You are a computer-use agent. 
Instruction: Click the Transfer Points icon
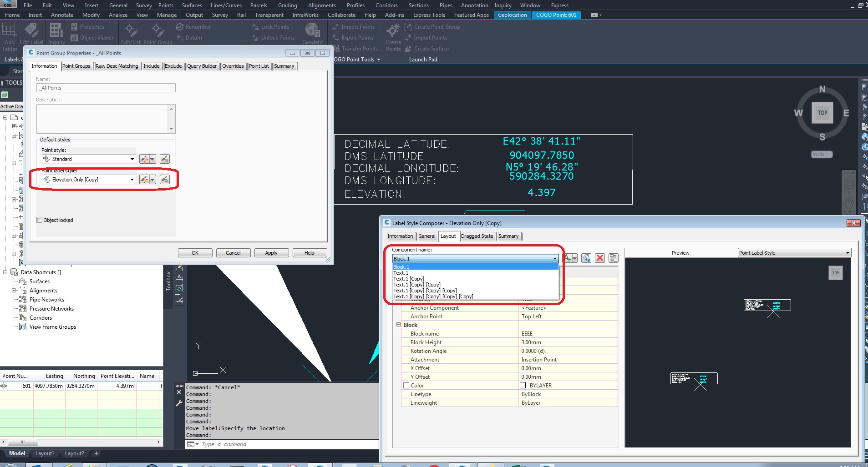[x=336, y=49]
